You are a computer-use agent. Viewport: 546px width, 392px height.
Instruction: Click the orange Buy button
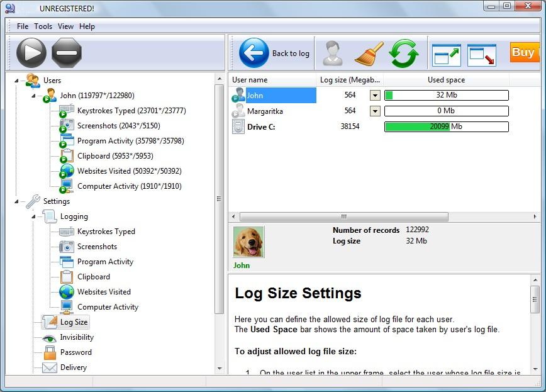525,52
